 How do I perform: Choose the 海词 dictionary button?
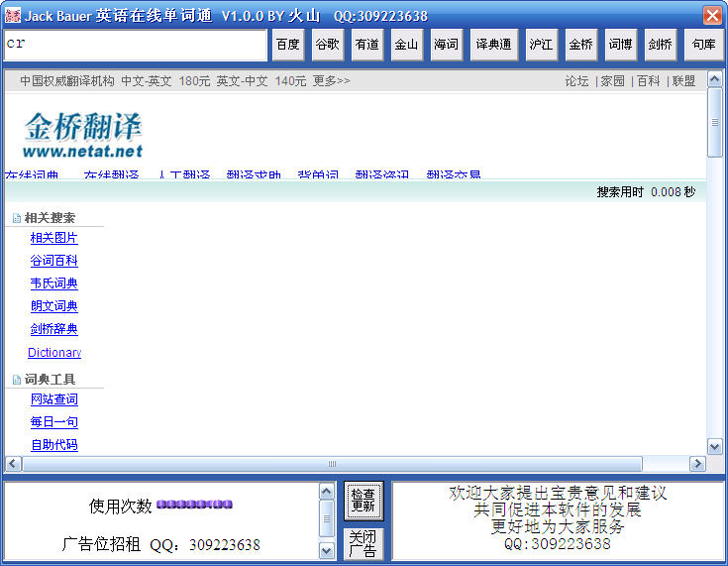tap(446, 45)
